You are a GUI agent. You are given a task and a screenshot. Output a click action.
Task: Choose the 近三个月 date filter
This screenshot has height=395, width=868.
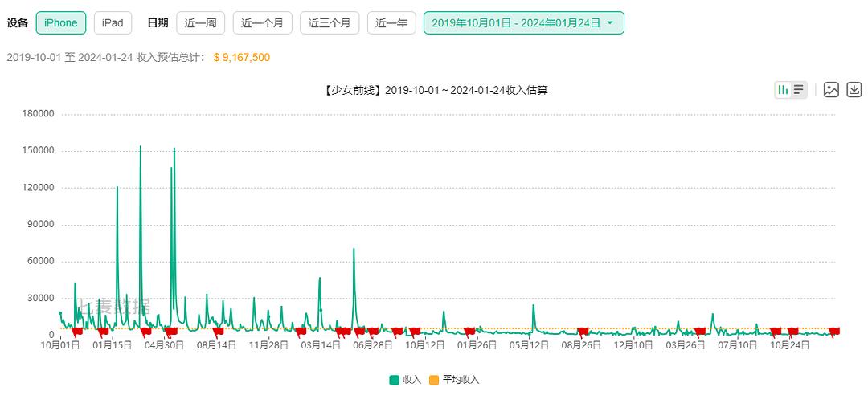click(x=330, y=22)
